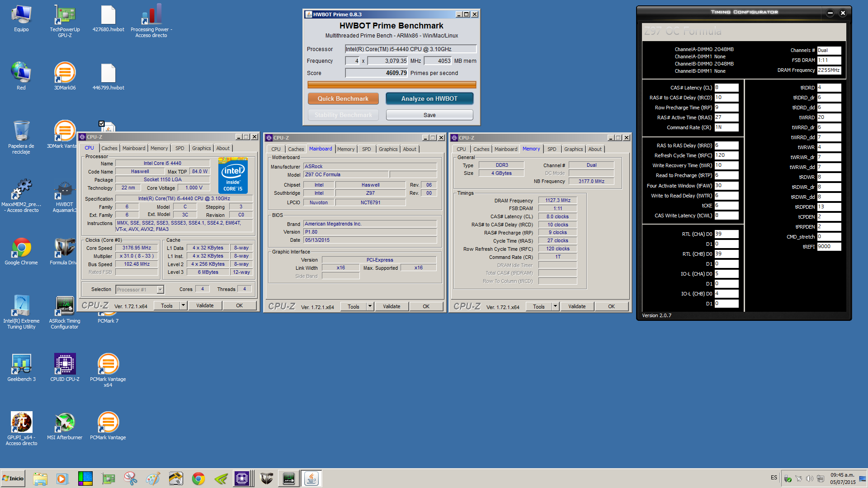Click ES language indicator in tray
868x488 pixels.
click(774, 478)
